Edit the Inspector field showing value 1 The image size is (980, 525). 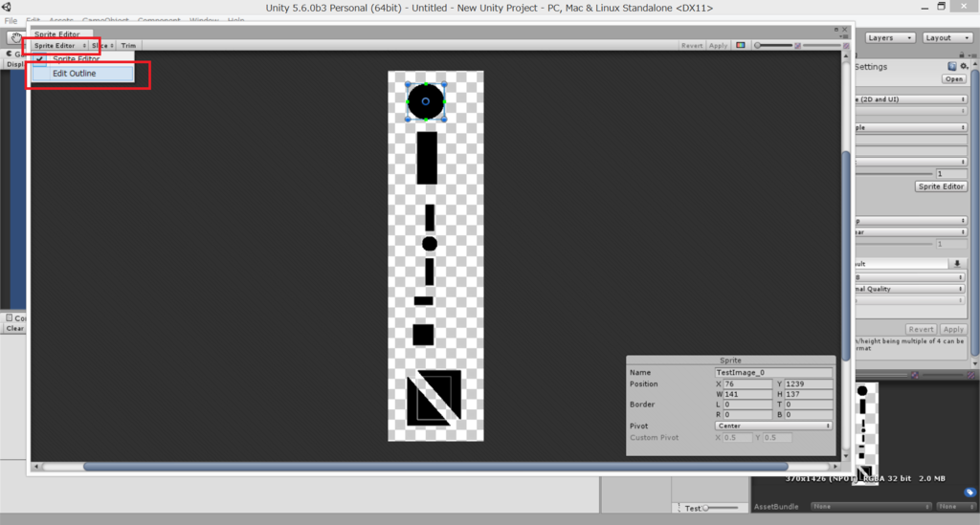point(950,173)
